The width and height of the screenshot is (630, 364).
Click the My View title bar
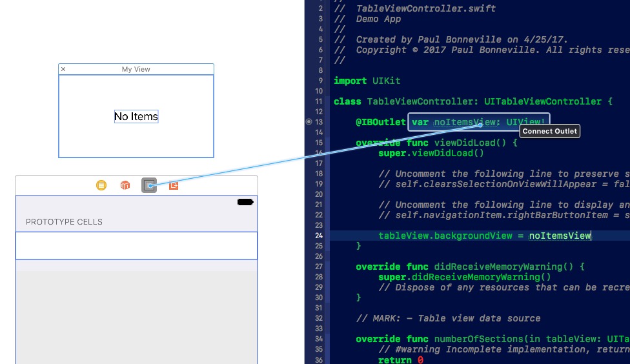136,69
